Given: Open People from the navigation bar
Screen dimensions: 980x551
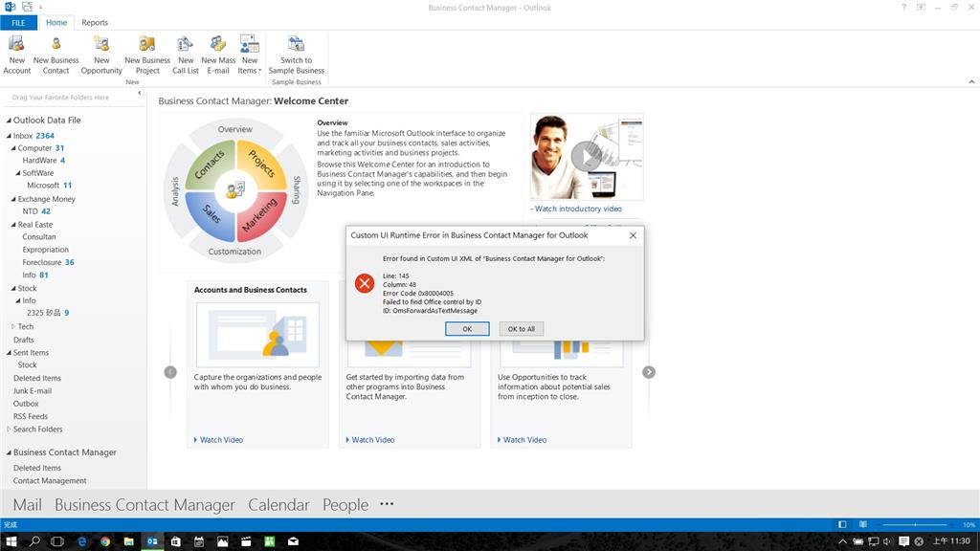Looking at the screenshot, I should (x=345, y=505).
